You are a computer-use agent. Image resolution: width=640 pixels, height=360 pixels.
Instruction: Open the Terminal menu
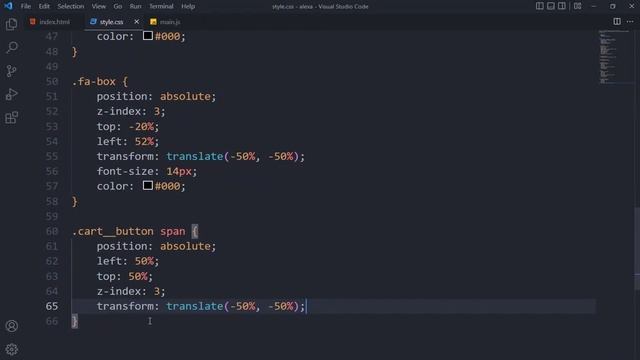pos(161,6)
